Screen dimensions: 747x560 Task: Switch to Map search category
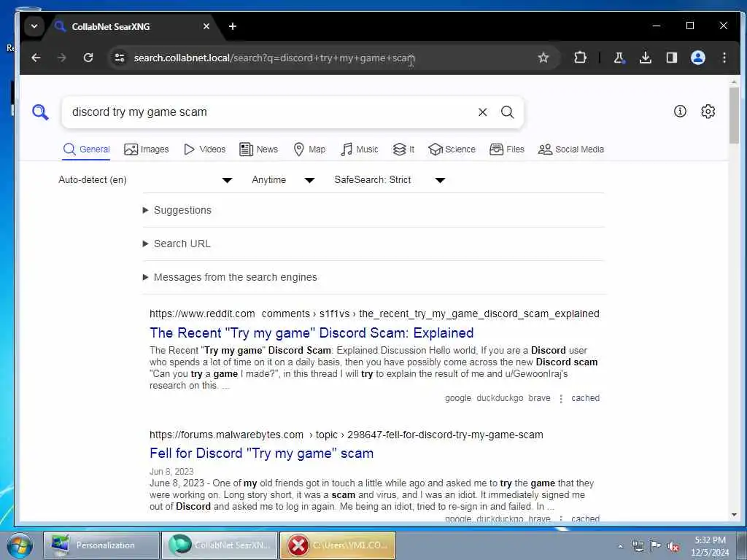tap(309, 149)
